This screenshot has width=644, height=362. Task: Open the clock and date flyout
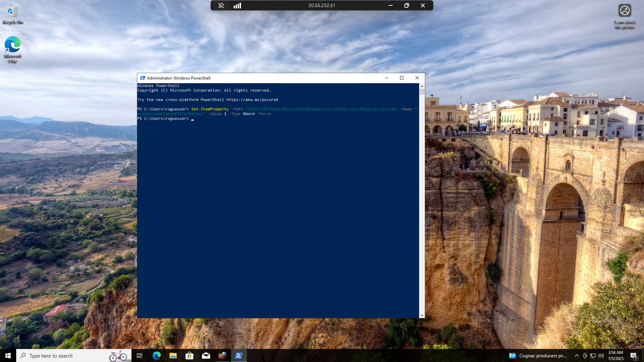pos(615,356)
